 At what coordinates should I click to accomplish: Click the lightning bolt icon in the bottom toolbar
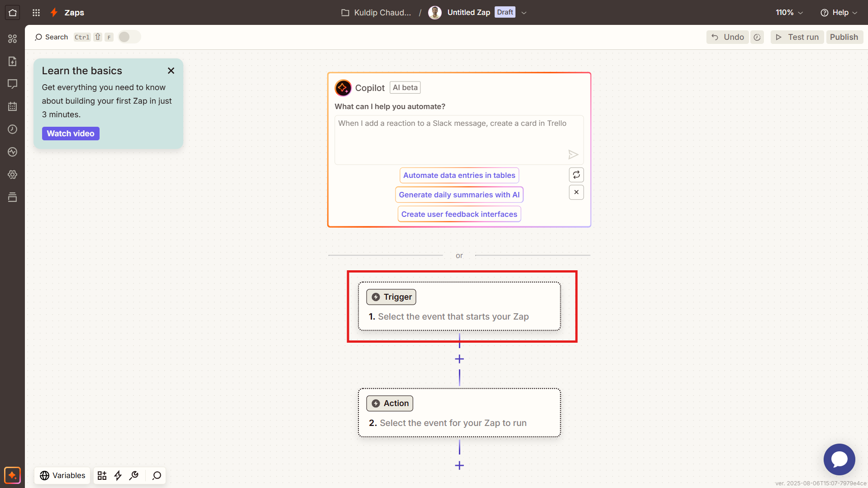[x=118, y=475]
